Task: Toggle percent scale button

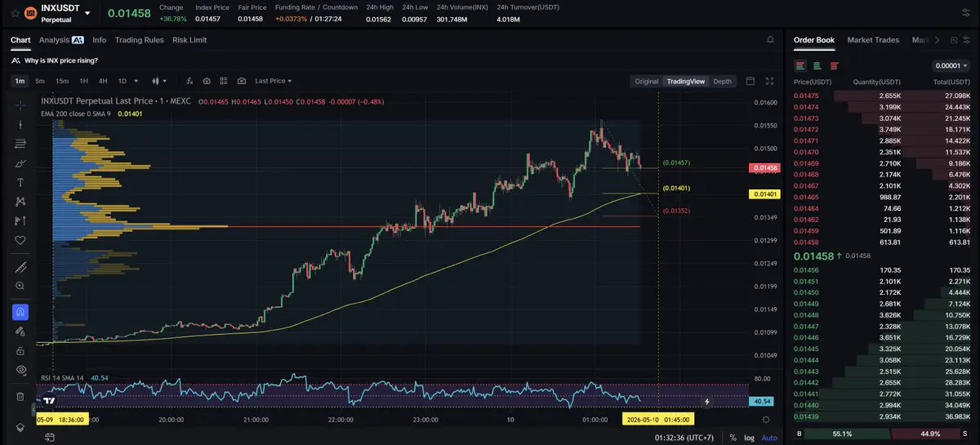Action: click(733, 438)
